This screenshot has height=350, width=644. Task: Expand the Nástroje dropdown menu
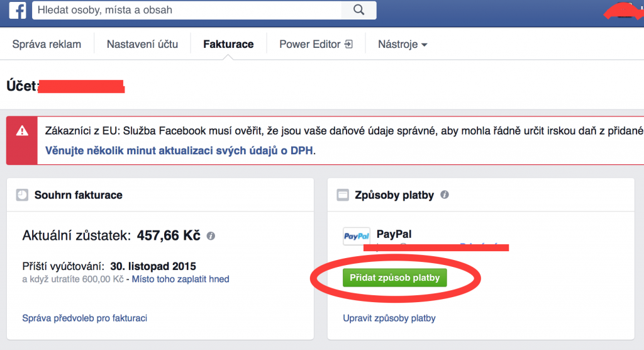click(x=402, y=44)
